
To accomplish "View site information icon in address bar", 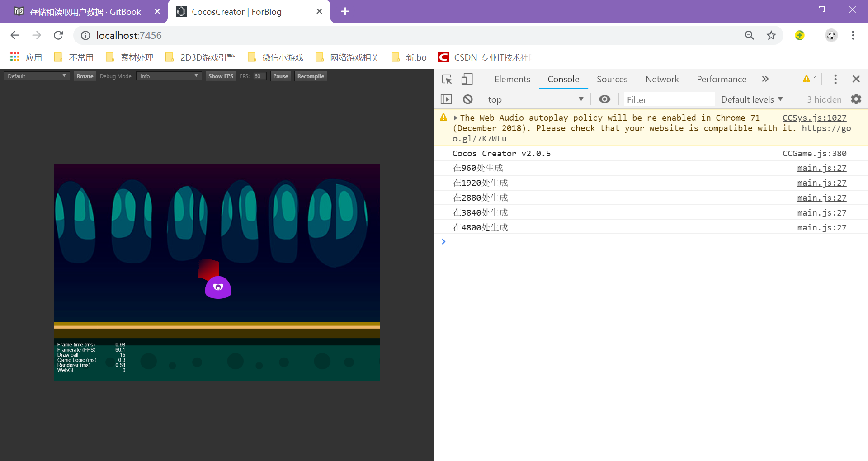I will tap(86, 35).
